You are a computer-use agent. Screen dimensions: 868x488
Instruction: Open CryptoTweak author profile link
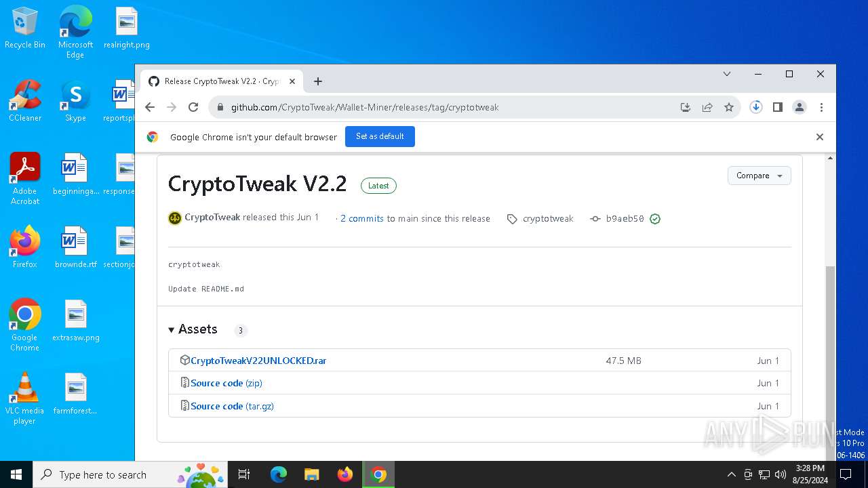point(212,218)
